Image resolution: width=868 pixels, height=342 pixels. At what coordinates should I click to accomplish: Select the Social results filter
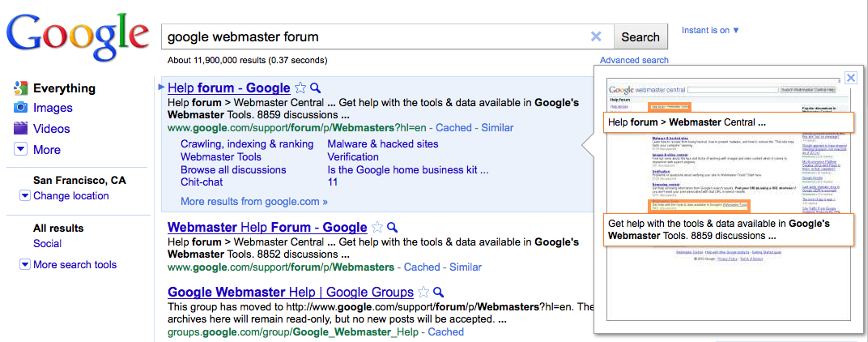[x=48, y=243]
